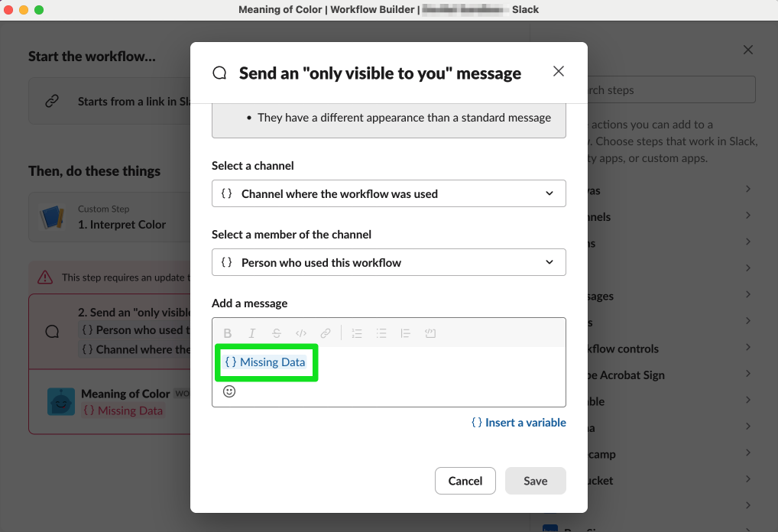Apply strikethrough formatting
The image size is (778, 532).
[x=276, y=332]
